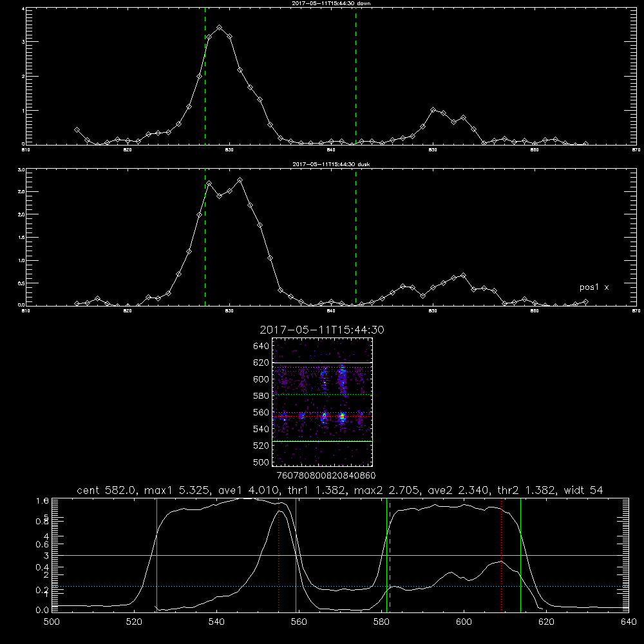
Task: Open the colored spectrogram image in the center
Action: [x=322, y=402]
